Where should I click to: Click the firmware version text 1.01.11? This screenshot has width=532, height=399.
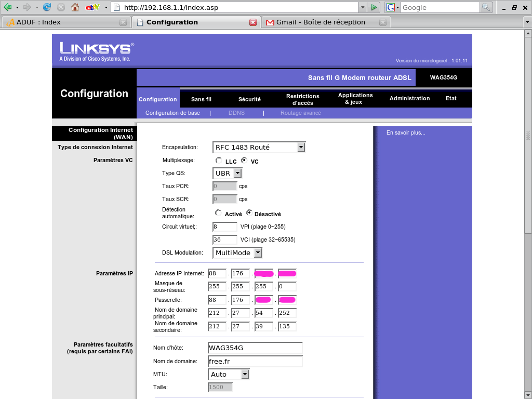[x=459, y=60]
